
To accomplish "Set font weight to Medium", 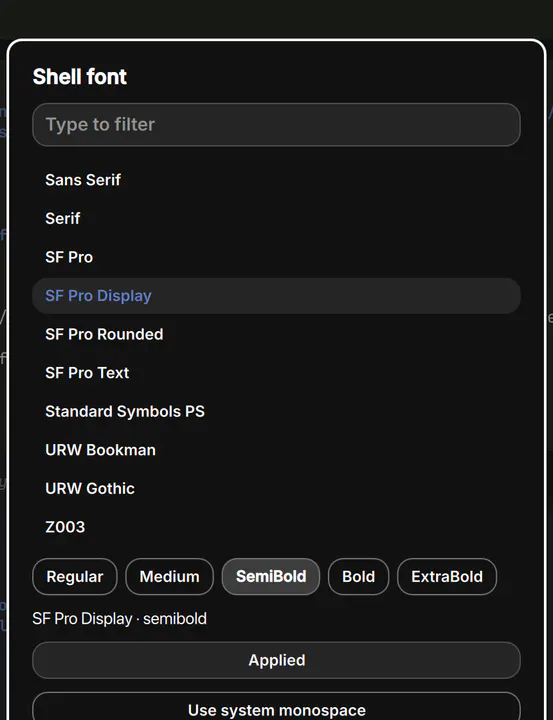I will 169,577.
